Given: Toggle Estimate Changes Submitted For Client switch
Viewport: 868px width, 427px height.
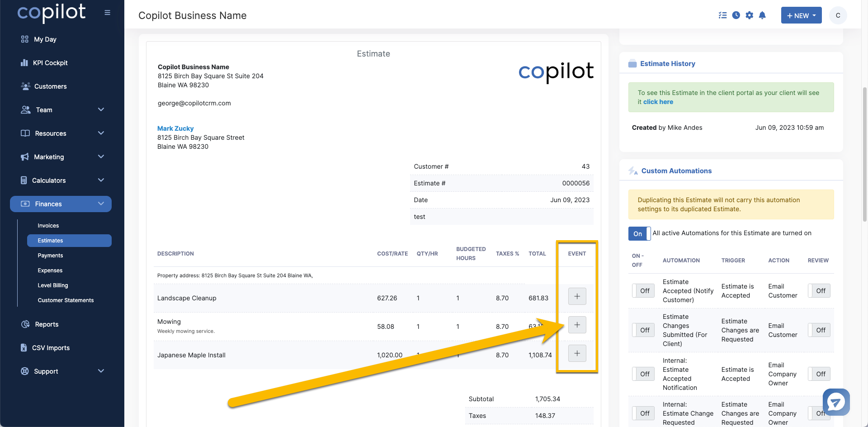Looking at the screenshot, I should [x=643, y=330].
